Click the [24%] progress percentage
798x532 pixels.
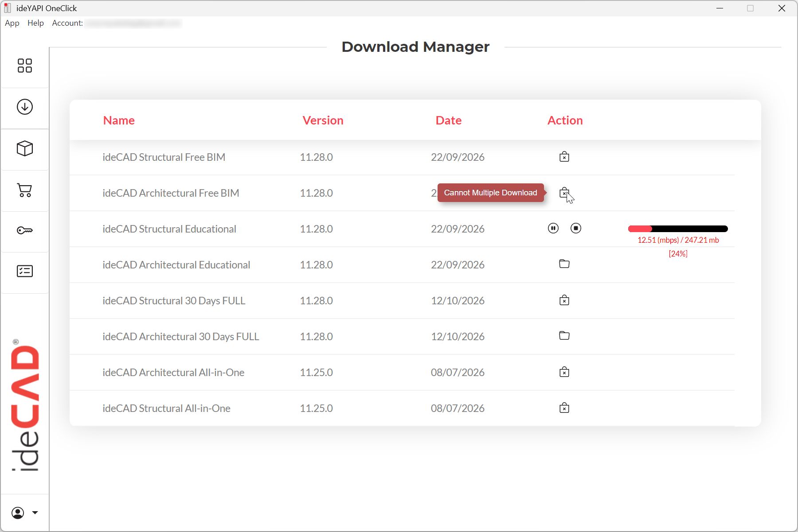678,254
